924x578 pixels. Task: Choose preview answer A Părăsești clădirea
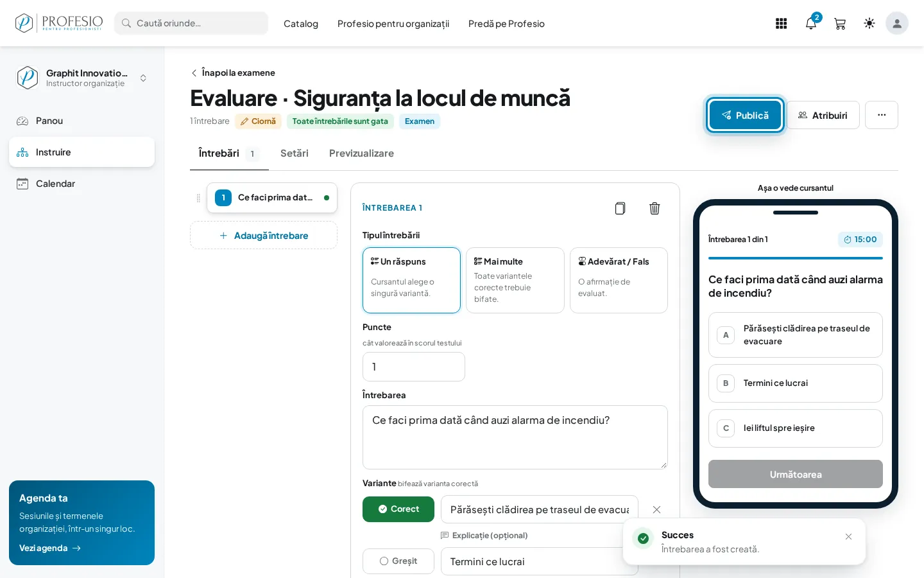coord(796,335)
